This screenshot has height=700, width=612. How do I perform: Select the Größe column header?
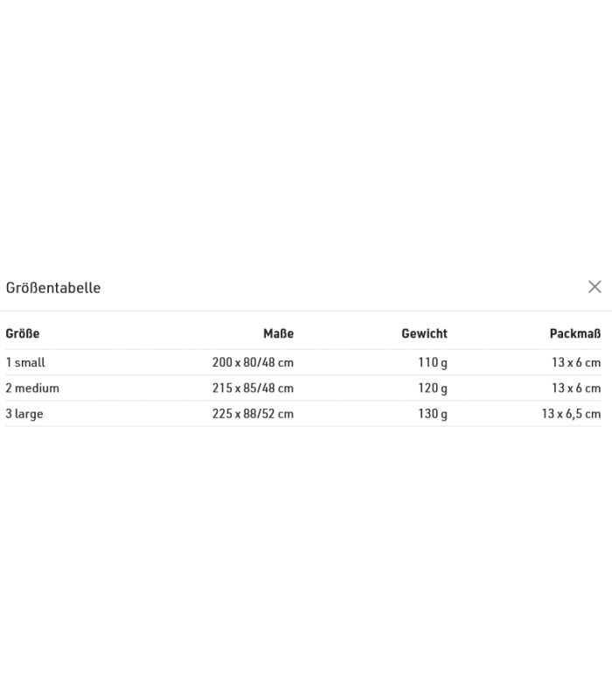[23, 333]
